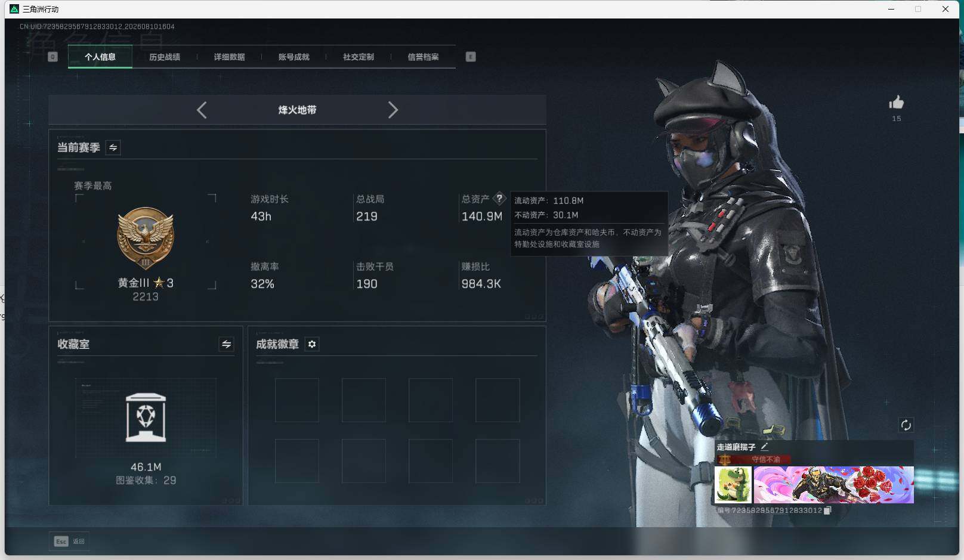
Task: Click the rose-themed profile banner card
Action: 833,484
